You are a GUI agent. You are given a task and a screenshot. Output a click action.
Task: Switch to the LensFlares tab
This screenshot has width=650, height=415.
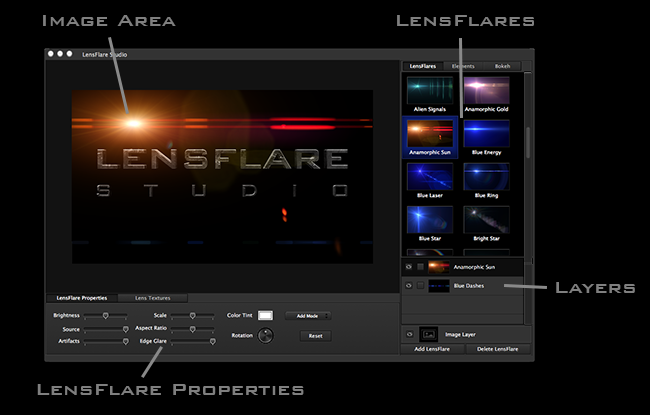pyautogui.click(x=422, y=66)
